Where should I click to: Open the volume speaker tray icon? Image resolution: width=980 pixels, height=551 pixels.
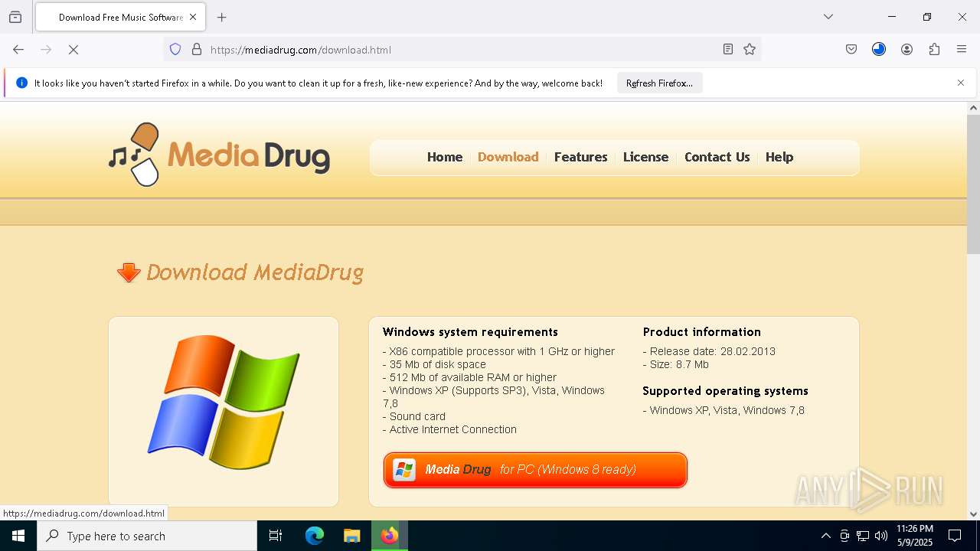pyautogui.click(x=881, y=536)
